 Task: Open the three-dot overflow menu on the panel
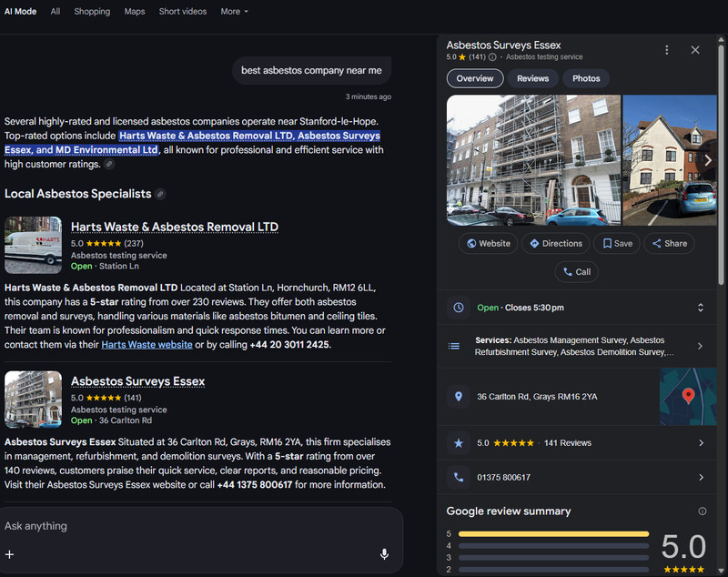tap(665, 47)
